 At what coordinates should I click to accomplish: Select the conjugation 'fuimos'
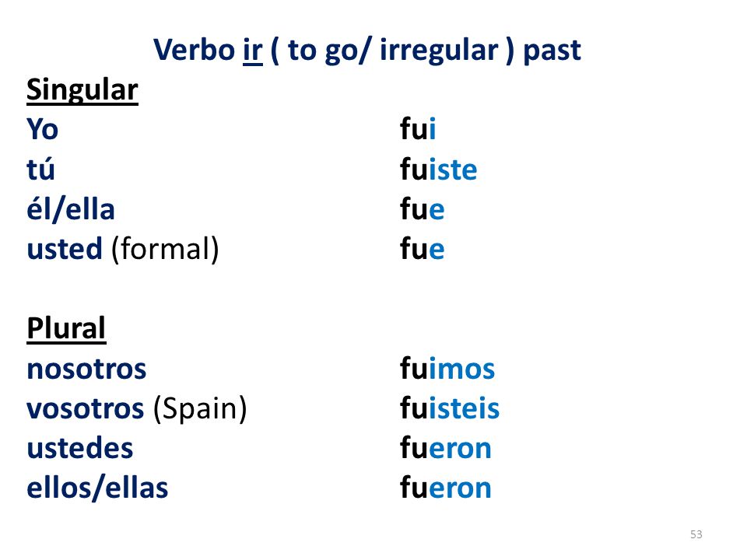point(447,369)
